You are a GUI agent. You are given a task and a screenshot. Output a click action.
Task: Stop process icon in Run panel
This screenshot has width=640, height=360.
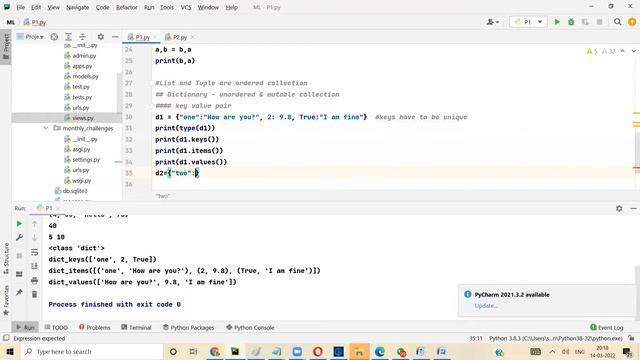[19, 256]
